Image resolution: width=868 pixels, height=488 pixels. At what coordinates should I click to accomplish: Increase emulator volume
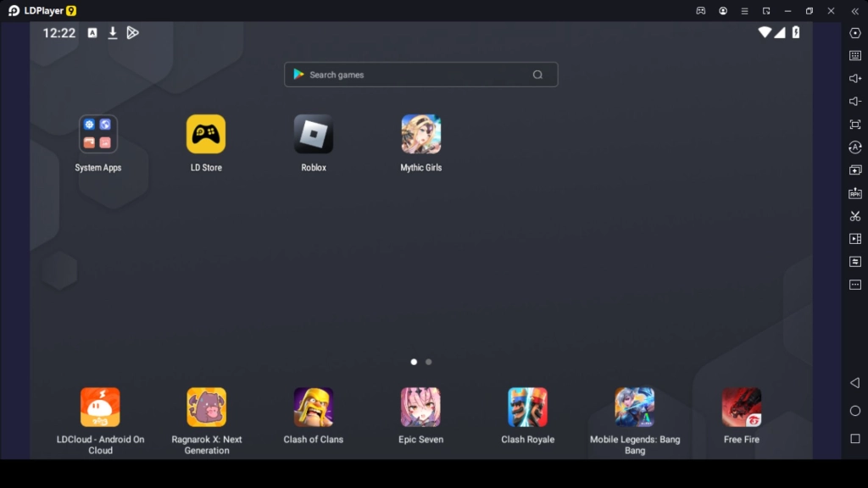tap(854, 79)
